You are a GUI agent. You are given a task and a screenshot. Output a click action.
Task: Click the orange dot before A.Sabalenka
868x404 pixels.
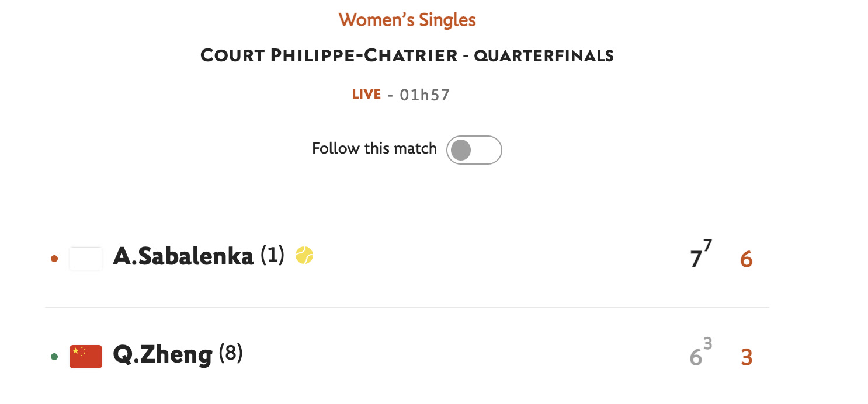(54, 258)
